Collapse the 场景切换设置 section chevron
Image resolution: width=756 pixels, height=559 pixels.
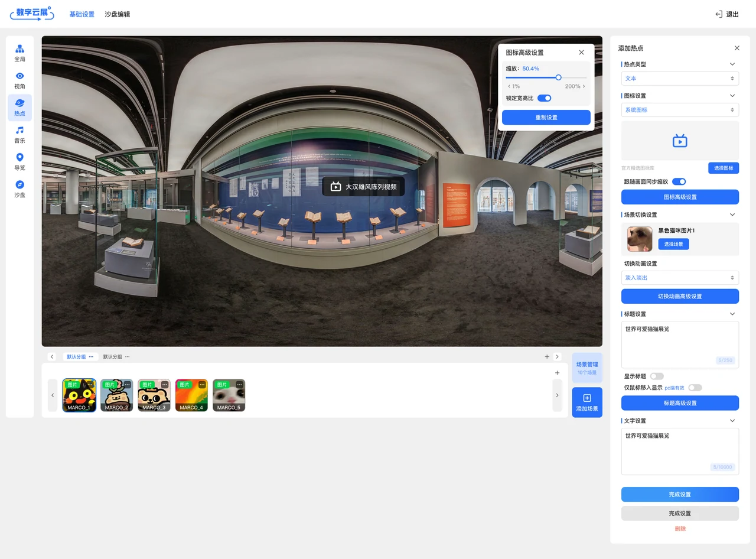click(732, 214)
